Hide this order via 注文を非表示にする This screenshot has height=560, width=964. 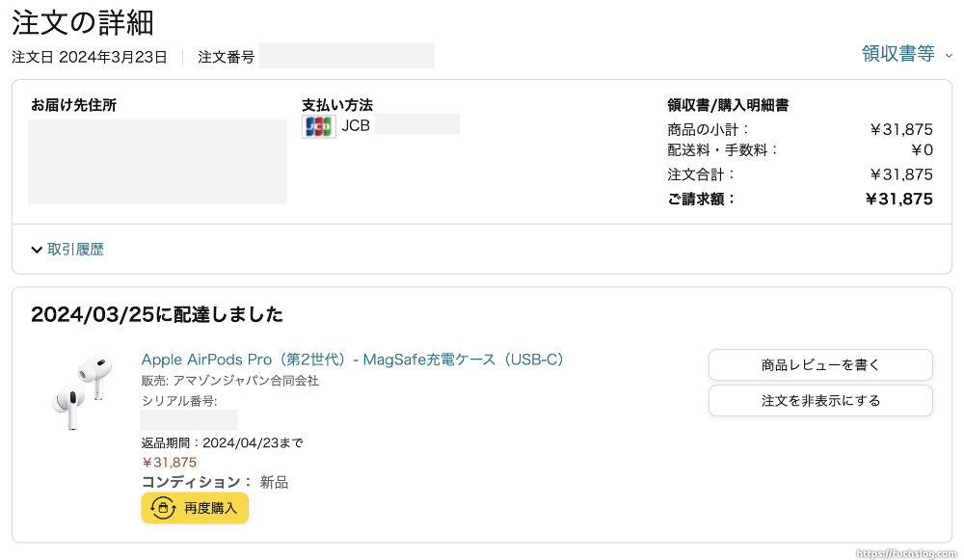(820, 399)
